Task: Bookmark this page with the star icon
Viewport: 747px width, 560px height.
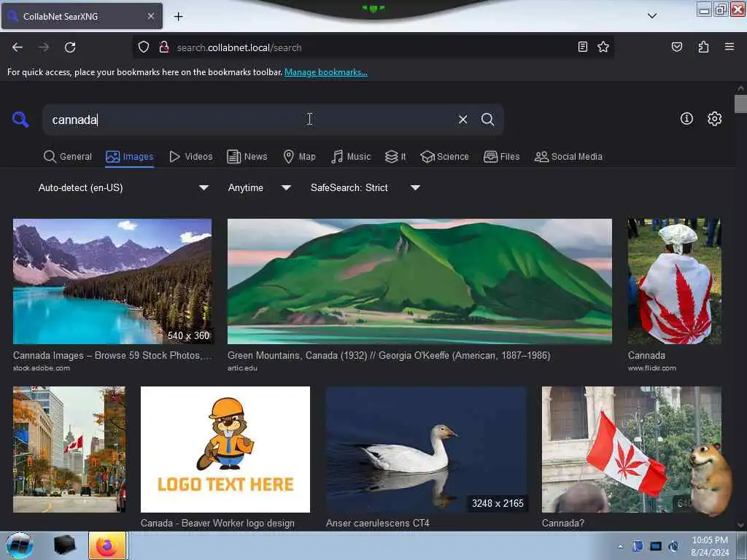Action: click(603, 47)
